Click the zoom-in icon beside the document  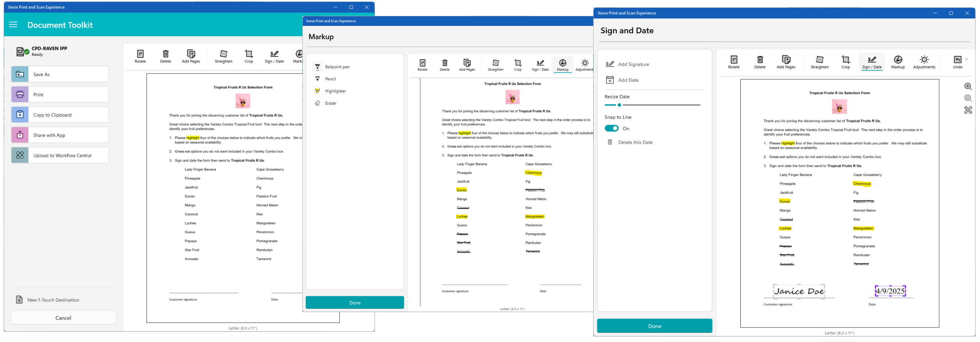point(969,86)
